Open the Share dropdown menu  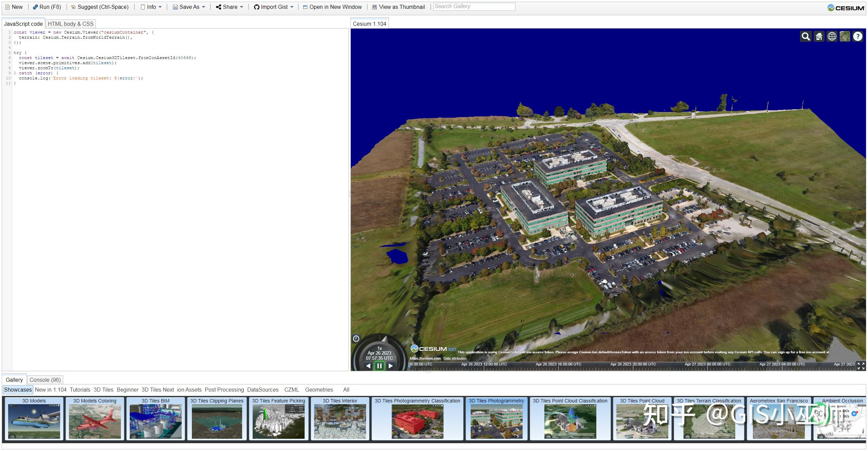[230, 7]
